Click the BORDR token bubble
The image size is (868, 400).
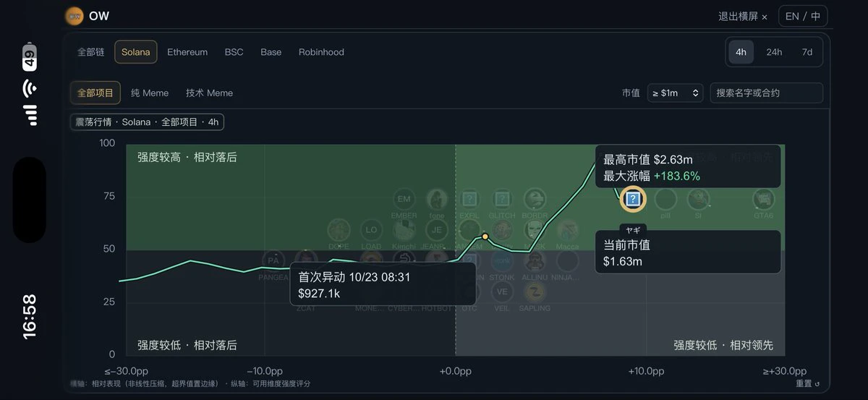(x=535, y=199)
